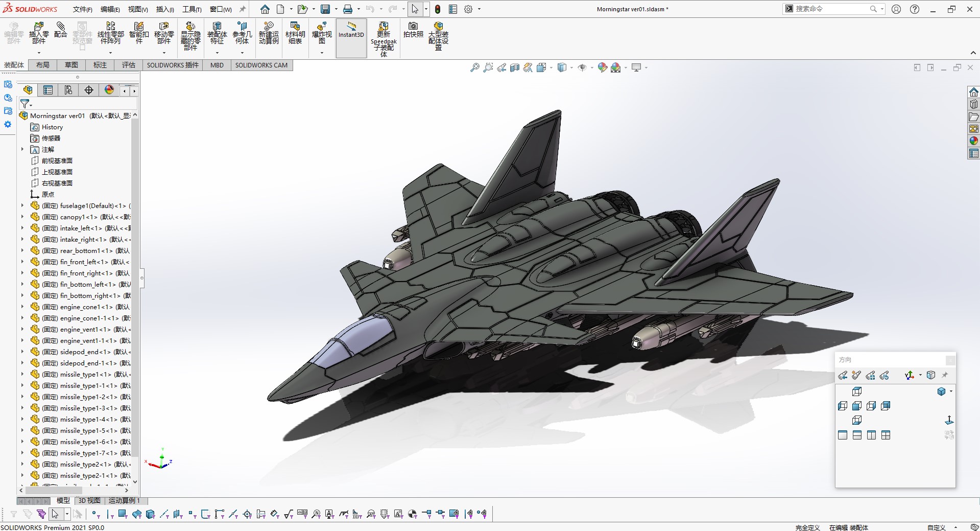Toggle Instant3D mode

point(351,34)
